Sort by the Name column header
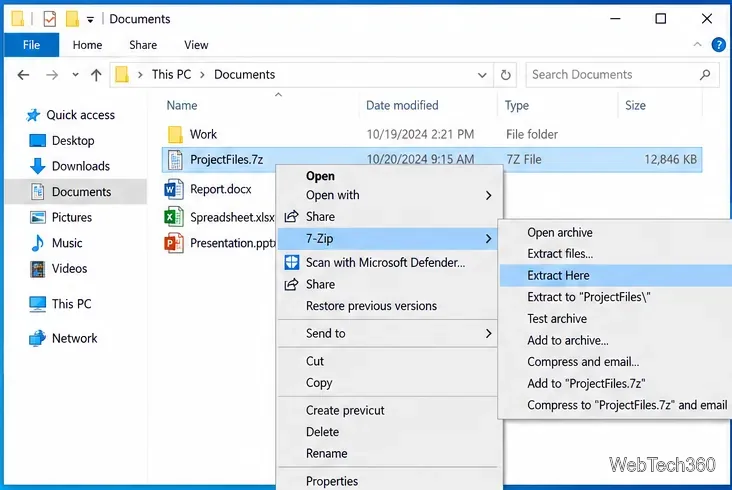732x490 pixels. pos(182,105)
